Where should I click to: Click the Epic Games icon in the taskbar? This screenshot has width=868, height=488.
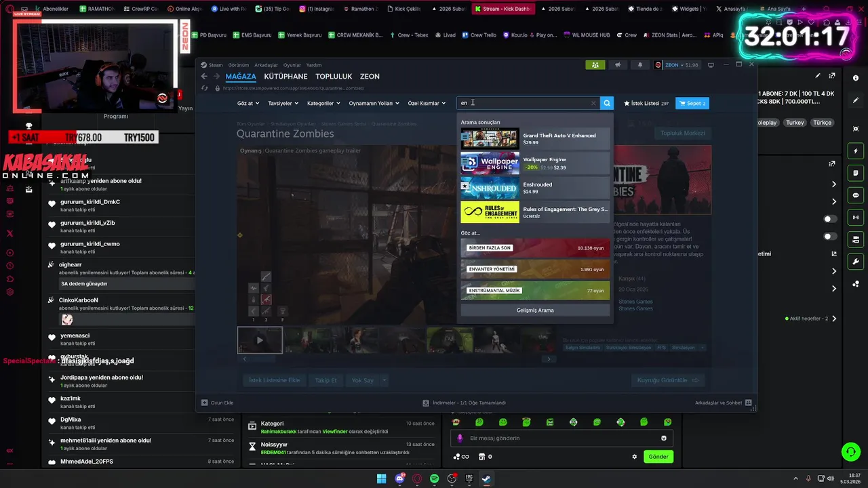click(x=469, y=479)
